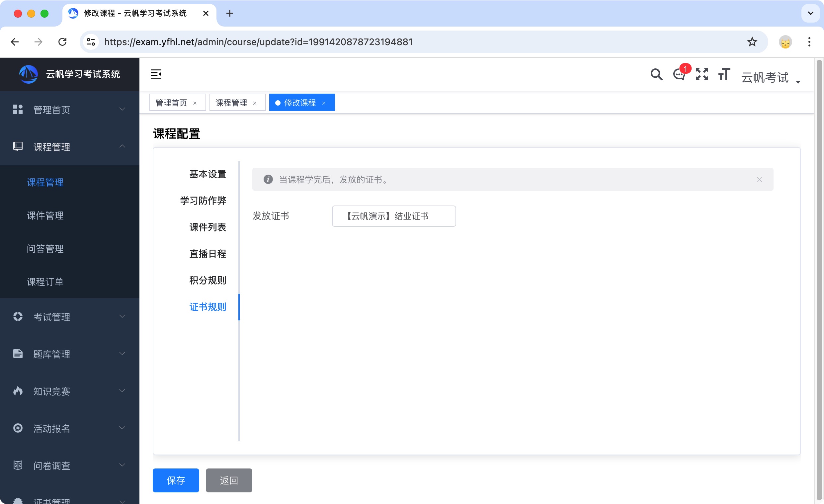Collapse the sidebar using the hamburger icon
The image size is (824, 504).
(156, 74)
